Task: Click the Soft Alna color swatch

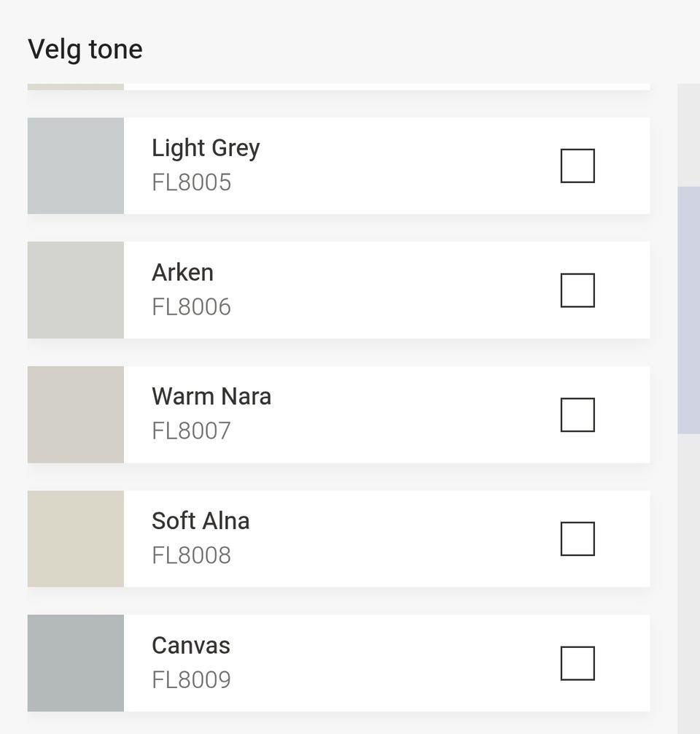Action: (76, 538)
